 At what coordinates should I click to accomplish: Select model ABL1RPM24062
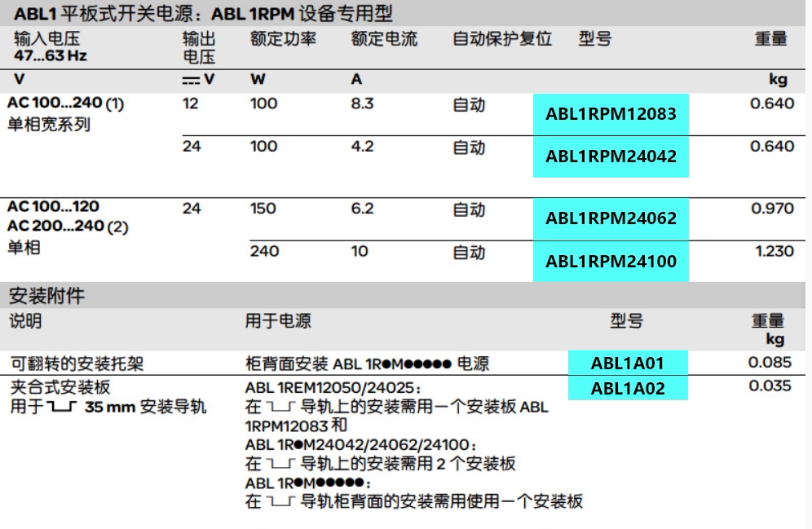coord(612,218)
